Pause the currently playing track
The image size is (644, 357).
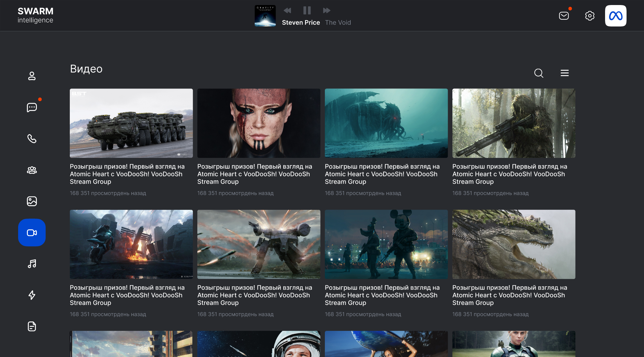307,10
